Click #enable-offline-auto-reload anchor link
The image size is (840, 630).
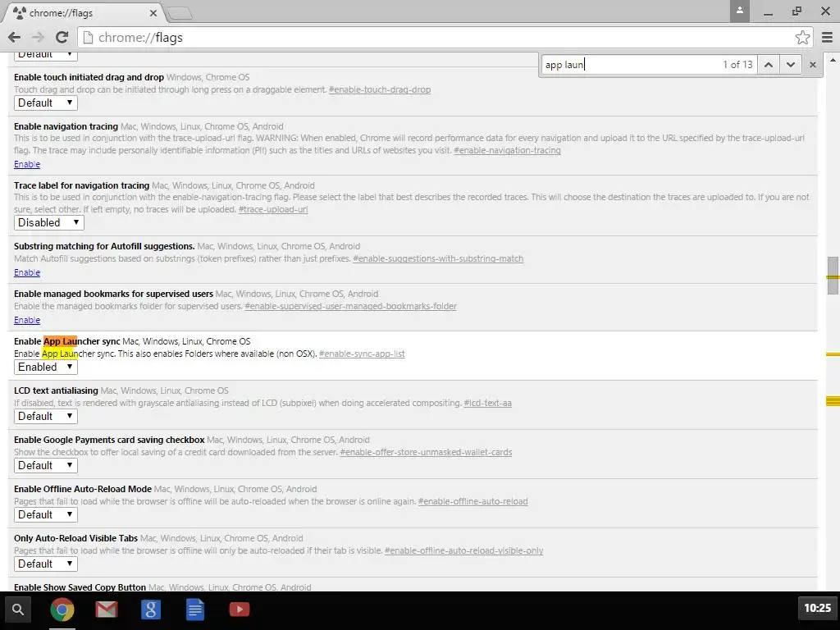pyautogui.click(x=473, y=502)
